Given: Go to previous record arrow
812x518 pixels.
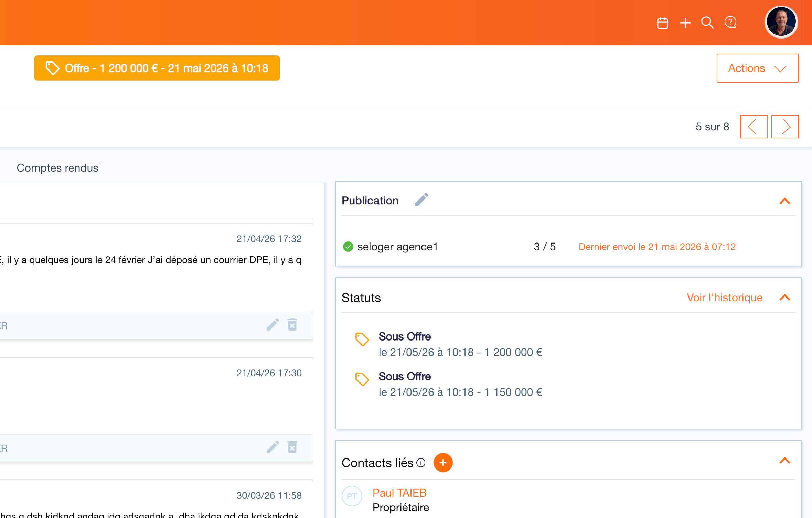Looking at the screenshot, I should [x=754, y=127].
